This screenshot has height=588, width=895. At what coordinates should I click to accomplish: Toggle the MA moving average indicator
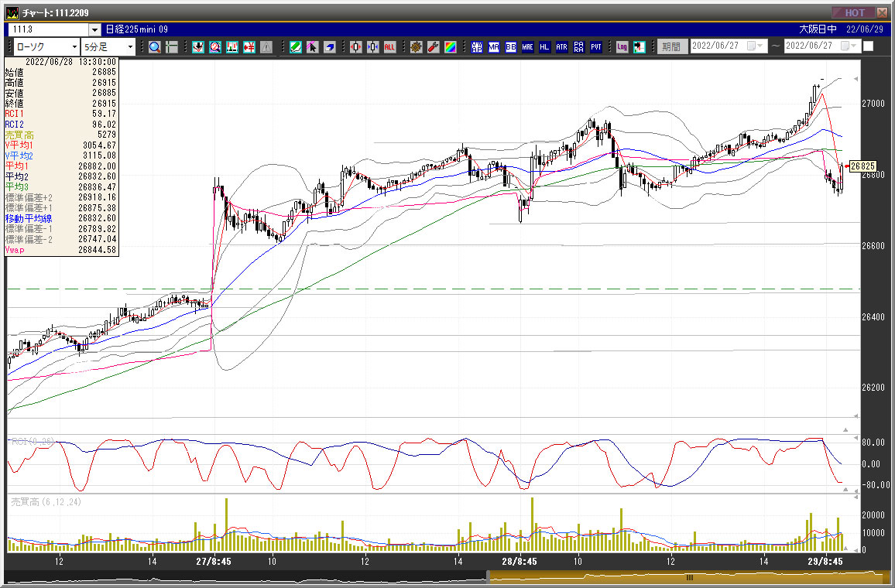coord(494,46)
